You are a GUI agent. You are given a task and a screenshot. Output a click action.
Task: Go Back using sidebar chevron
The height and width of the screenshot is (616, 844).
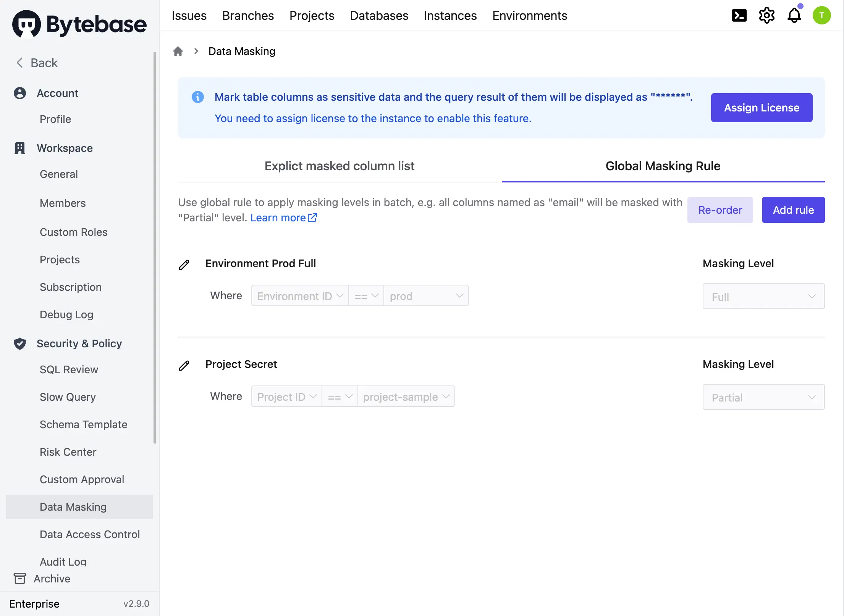tap(20, 63)
